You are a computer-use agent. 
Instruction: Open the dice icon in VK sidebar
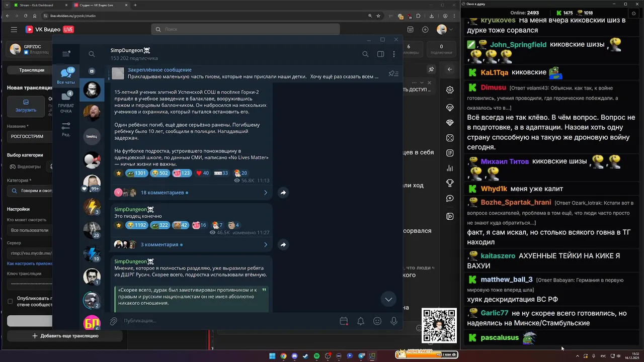(x=450, y=138)
